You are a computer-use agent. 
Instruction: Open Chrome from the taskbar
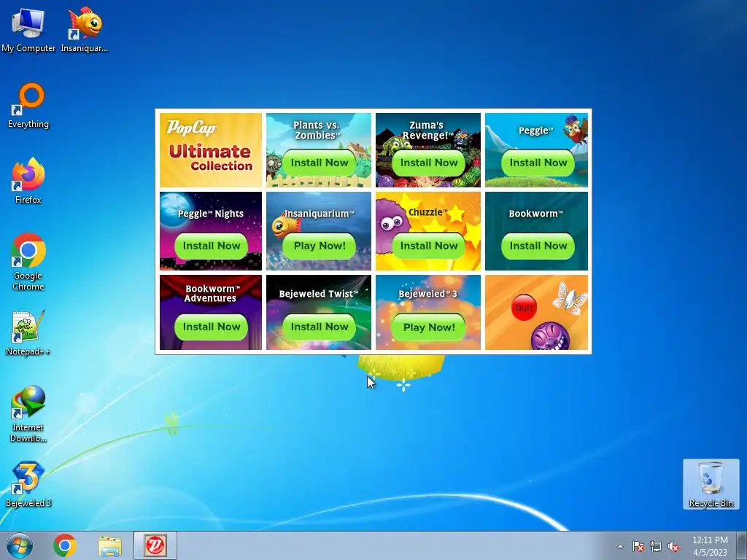point(65,545)
